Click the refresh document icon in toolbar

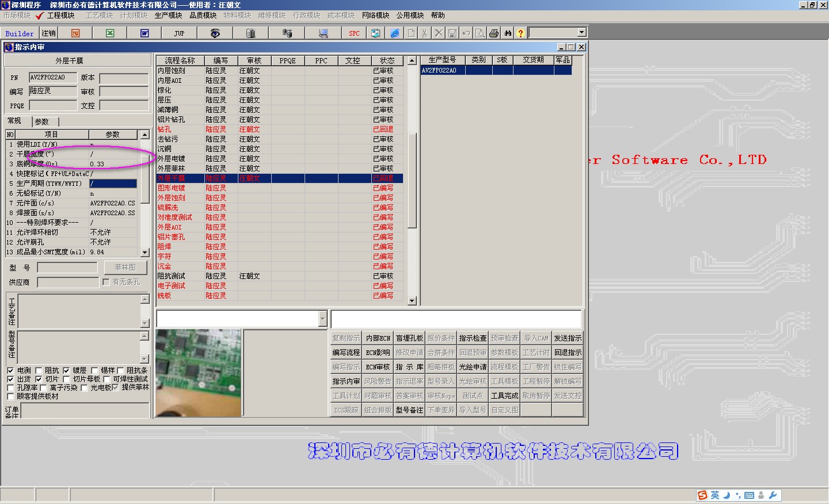point(375,33)
